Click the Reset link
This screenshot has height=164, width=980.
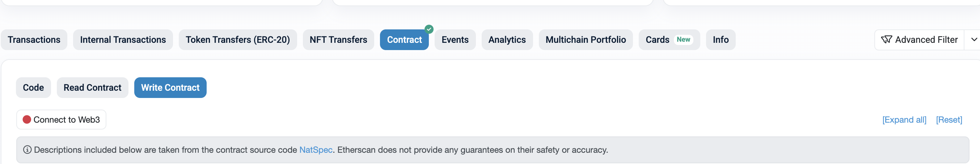[949, 120]
